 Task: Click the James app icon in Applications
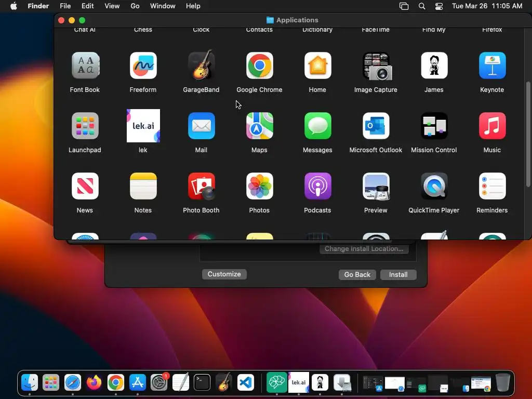click(x=434, y=65)
